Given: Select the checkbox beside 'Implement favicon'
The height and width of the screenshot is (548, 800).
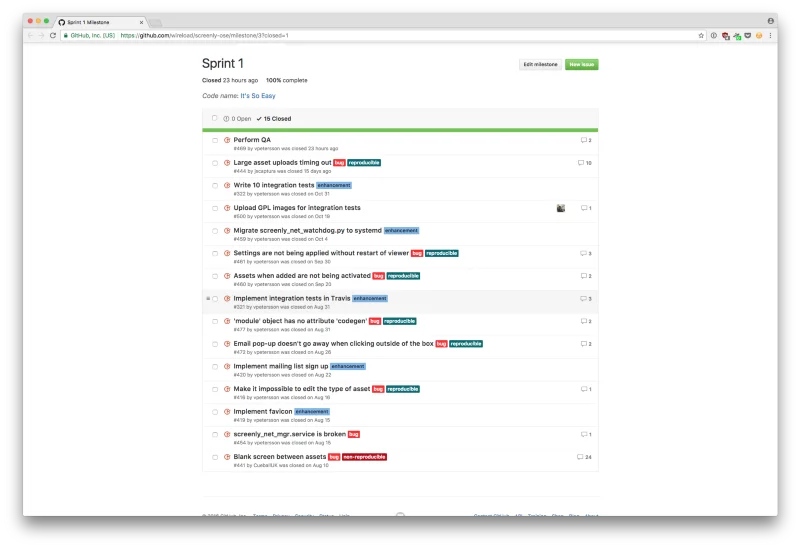Looking at the screenshot, I should (x=215, y=412).
